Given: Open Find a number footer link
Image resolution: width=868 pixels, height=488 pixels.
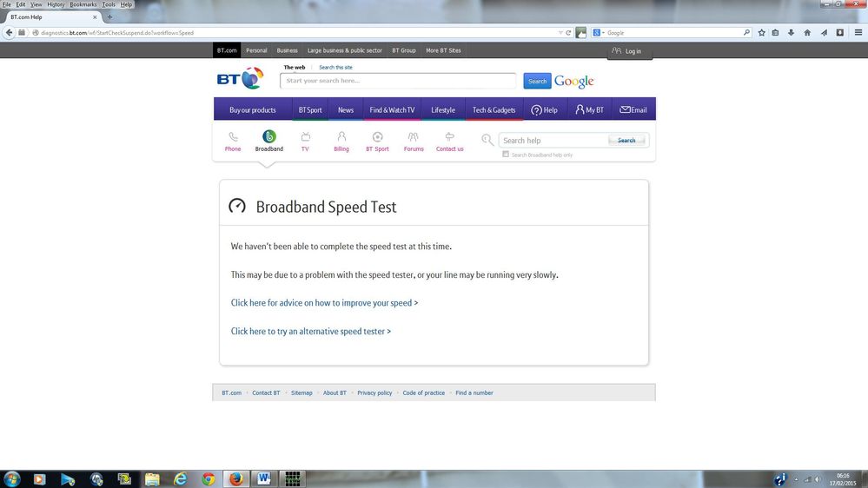Looking at the screenshot, I should (474, 392).
